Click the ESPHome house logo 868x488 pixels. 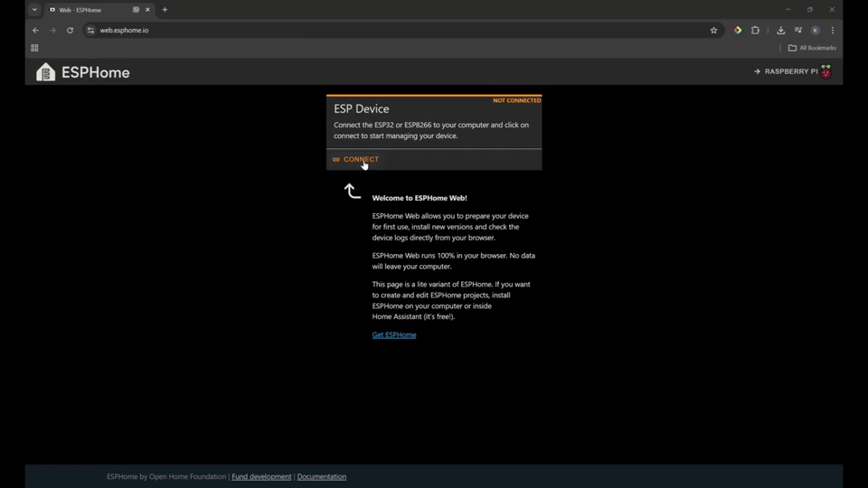click(46, 72)
